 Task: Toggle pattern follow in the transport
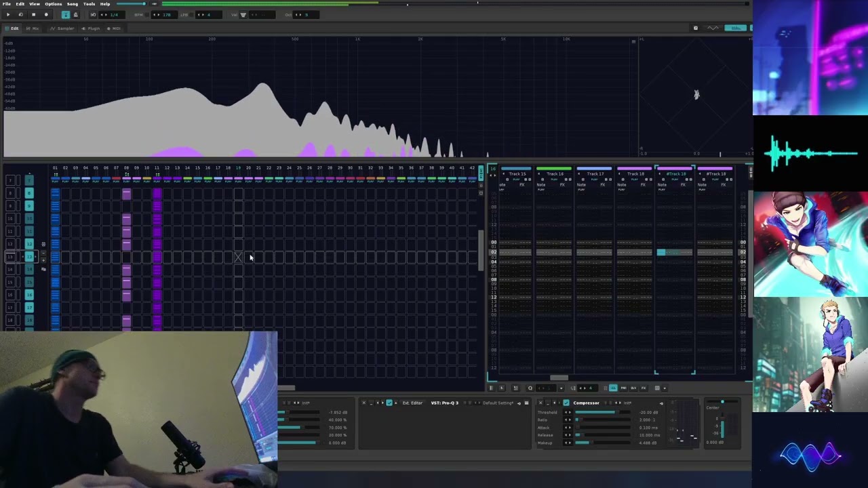click(x=66, y=15)
